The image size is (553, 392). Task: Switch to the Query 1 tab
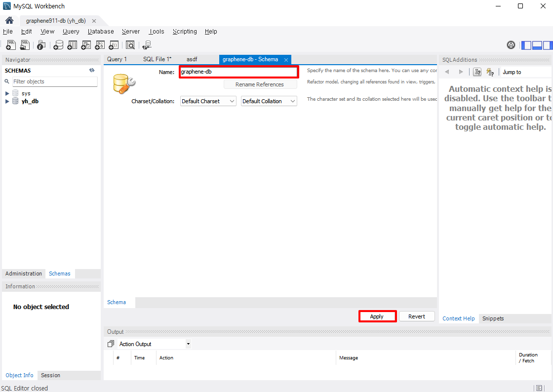[x=117, y=59]
